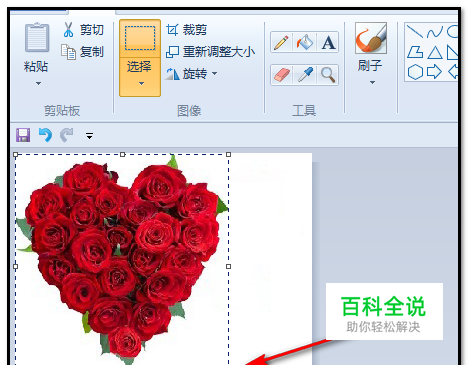The height and width of the screenshot is (365, 468).
Task: Click the Rotate (旋转) button
Action: 187,74
